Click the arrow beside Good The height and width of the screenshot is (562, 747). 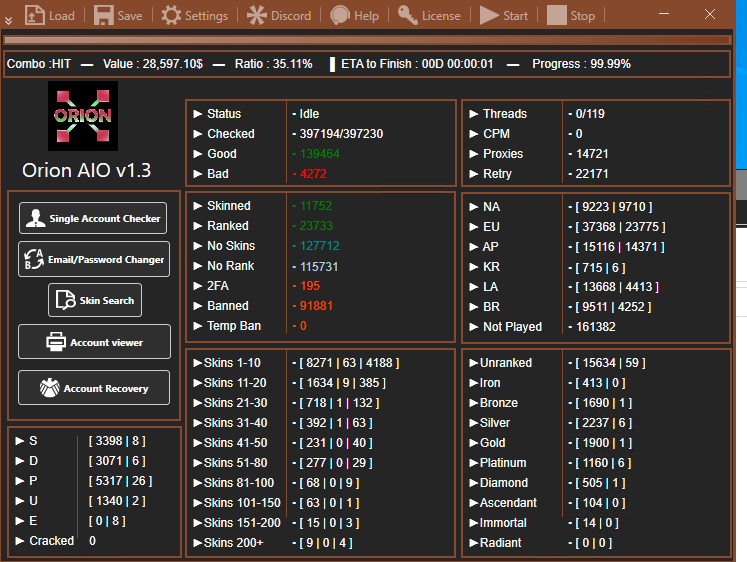197,154
